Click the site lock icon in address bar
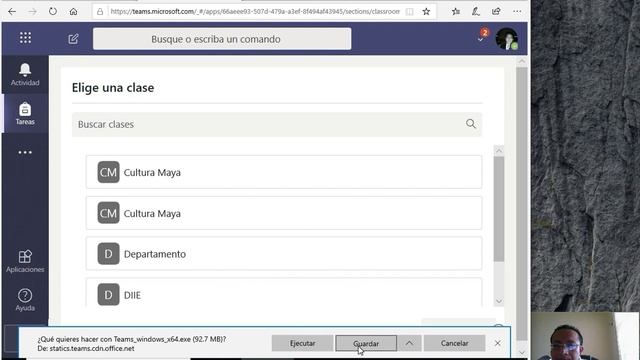The width and height of the screenshot is (640, 360). pos(100,12)
